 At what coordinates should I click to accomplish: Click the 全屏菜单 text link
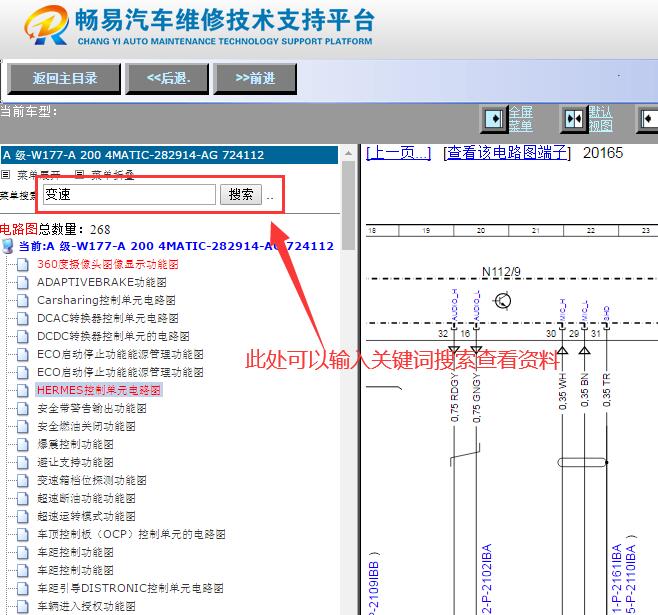(521, 119)
